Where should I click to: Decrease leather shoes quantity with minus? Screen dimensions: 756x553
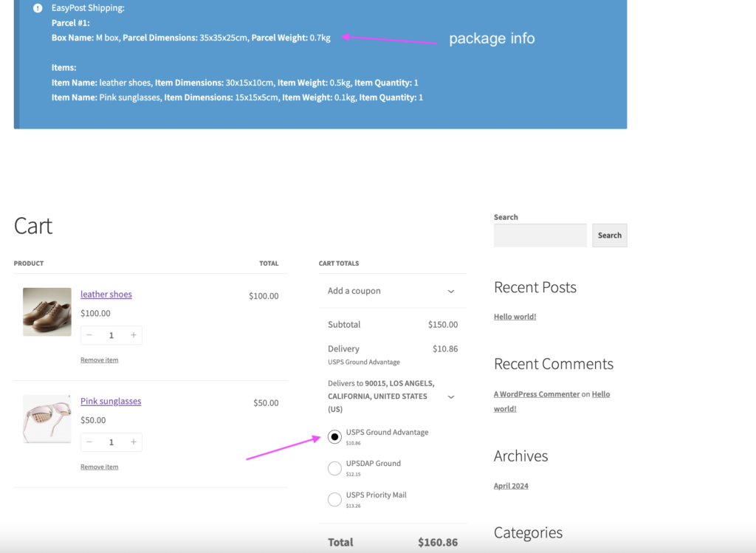tap(89, 335)
